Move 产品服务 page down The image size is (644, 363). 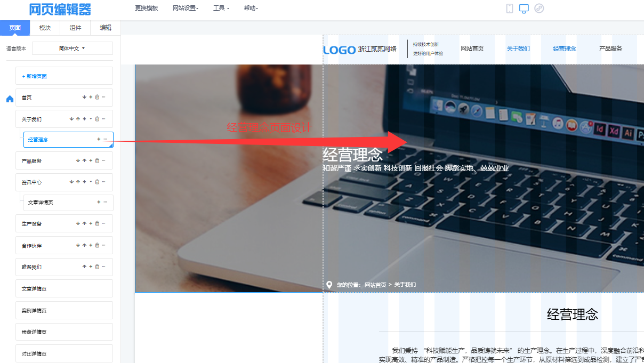pyautogui.click(x=78, y=160)
